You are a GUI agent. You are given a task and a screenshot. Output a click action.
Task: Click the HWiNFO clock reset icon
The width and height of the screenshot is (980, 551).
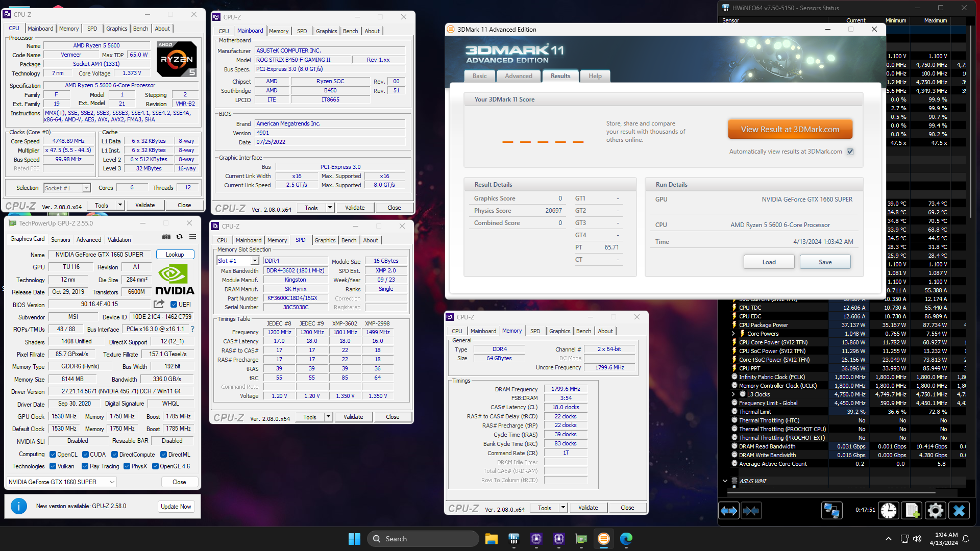click(x=889, y=510)
